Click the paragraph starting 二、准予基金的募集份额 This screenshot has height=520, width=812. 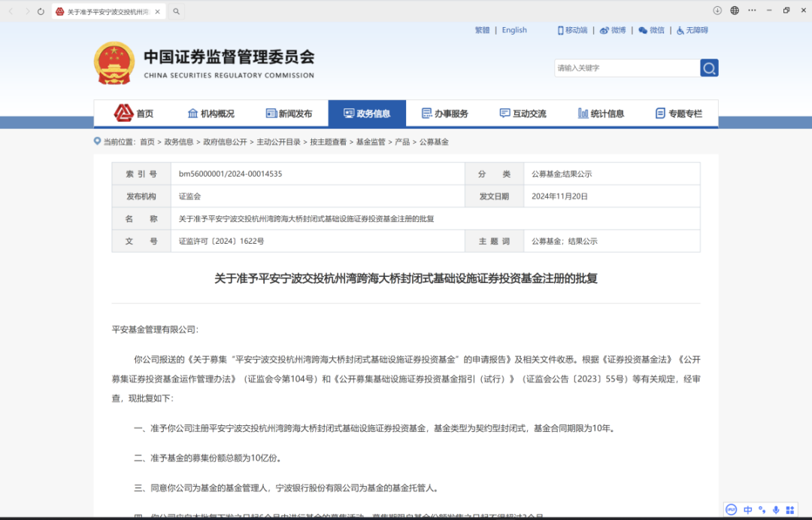pyautogui.click(x=208, y=458)
